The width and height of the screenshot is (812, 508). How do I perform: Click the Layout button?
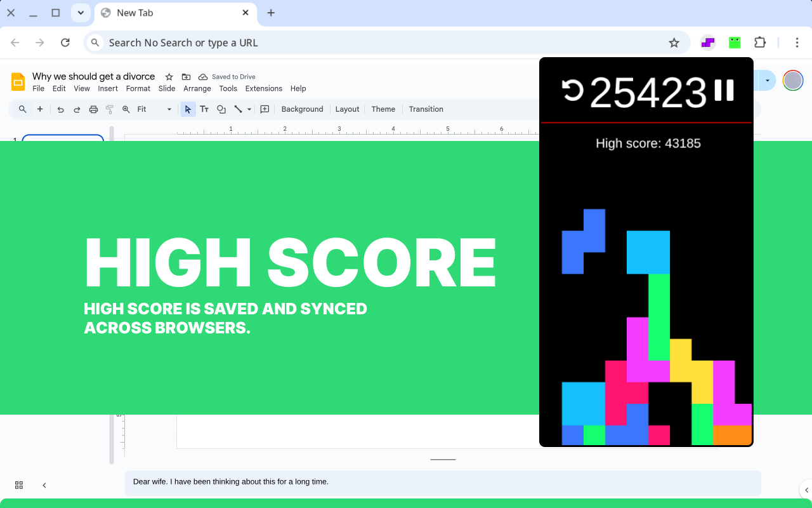pos(347,109)
